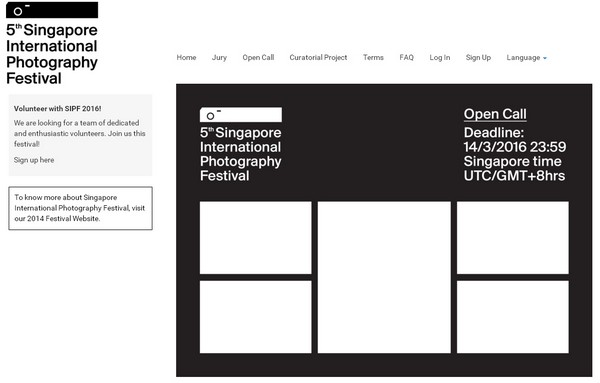This screenshot has height=383, width=600.
Task: Click Log In in the navigation
Action: pyautogui.click(x=440, y=57)
